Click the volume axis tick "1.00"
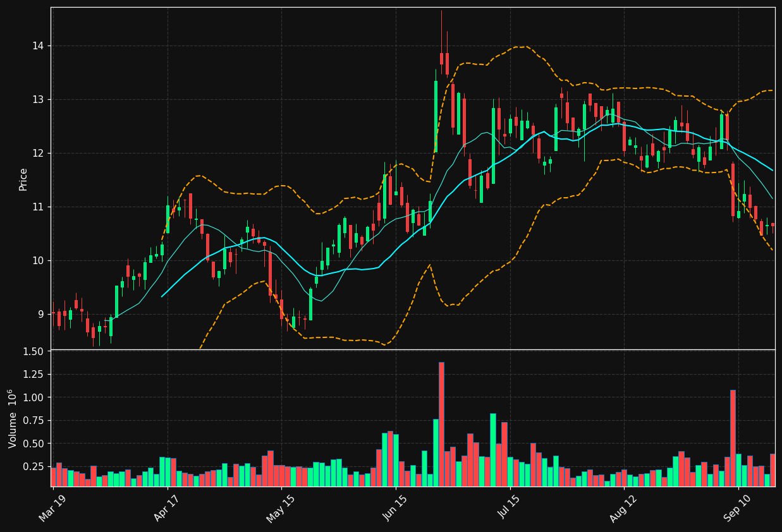The image size is (782, 532). (x=34, y=397)
